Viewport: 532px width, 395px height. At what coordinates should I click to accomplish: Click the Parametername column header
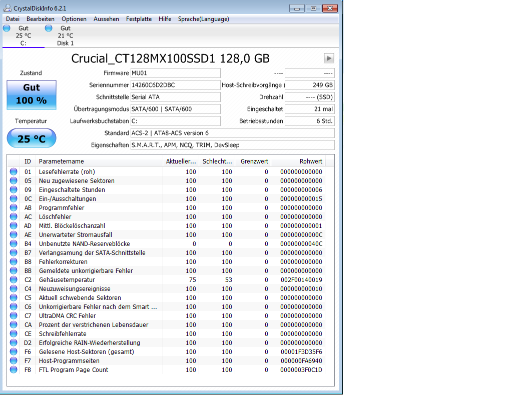(x=99, y=161)
